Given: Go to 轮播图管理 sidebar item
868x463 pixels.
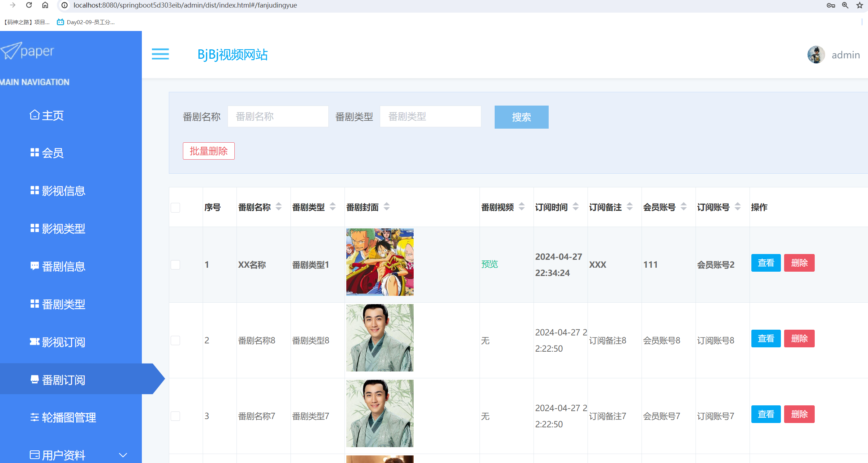Looking at the screenshot, I should (69, 418).
